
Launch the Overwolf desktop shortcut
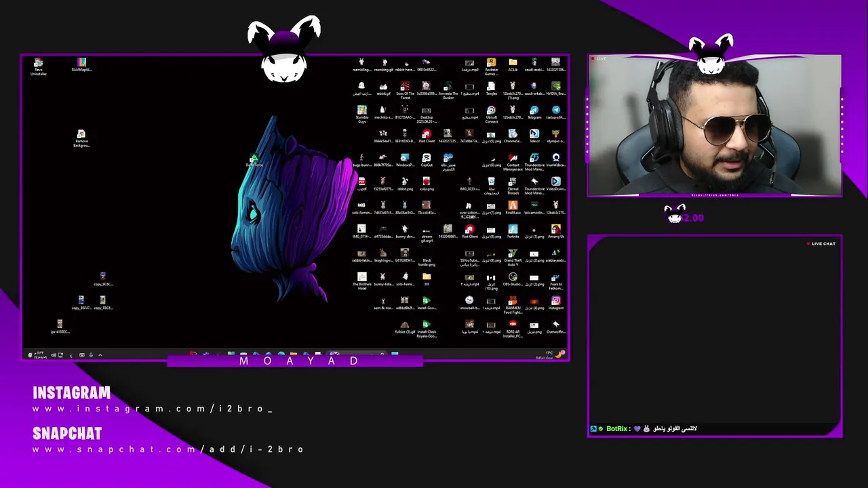pos(556,327)
